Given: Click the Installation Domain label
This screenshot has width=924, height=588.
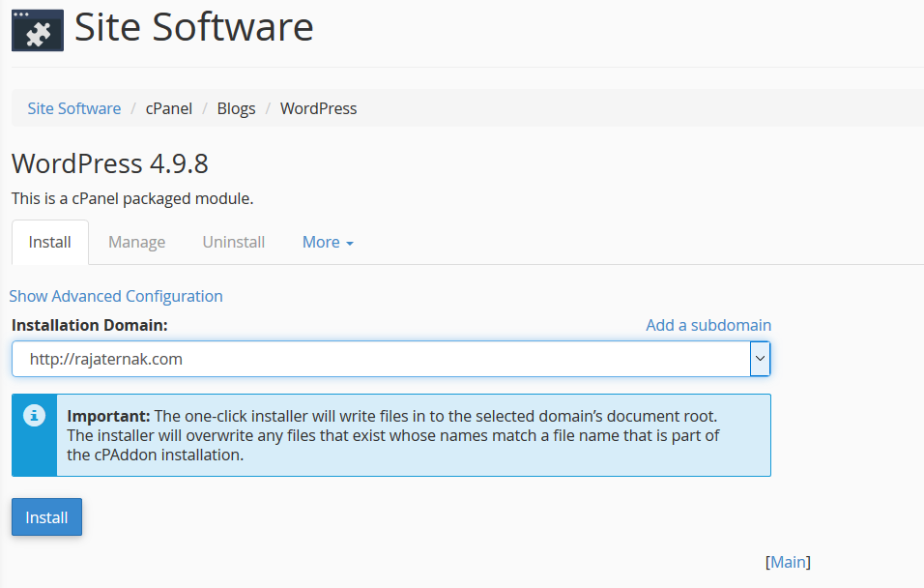Looking at the screenshot, I should point(90,325).
